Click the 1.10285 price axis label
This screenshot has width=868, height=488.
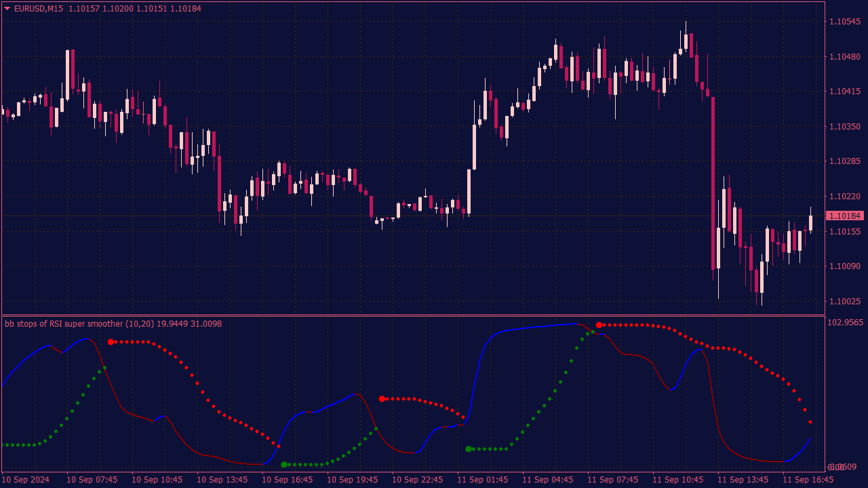click(x=845, y=161)
